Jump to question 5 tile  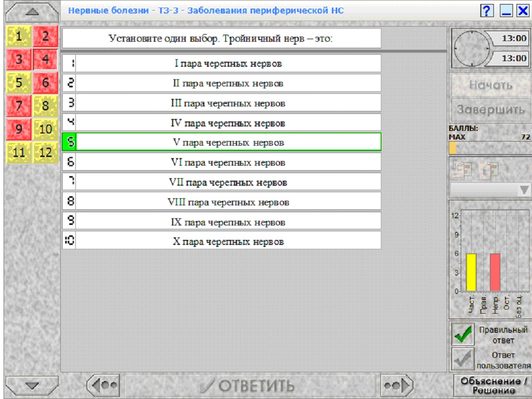19,82
